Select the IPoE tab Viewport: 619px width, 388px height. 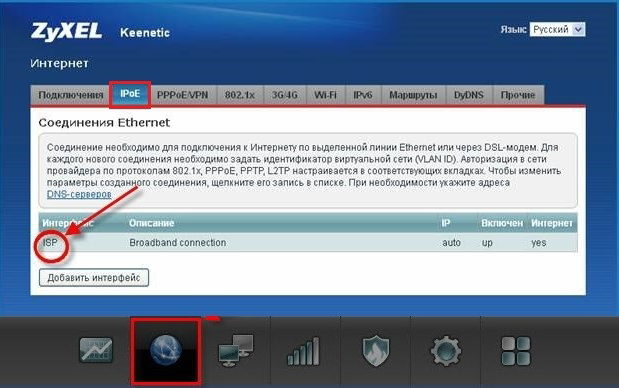tap(130, 94)
